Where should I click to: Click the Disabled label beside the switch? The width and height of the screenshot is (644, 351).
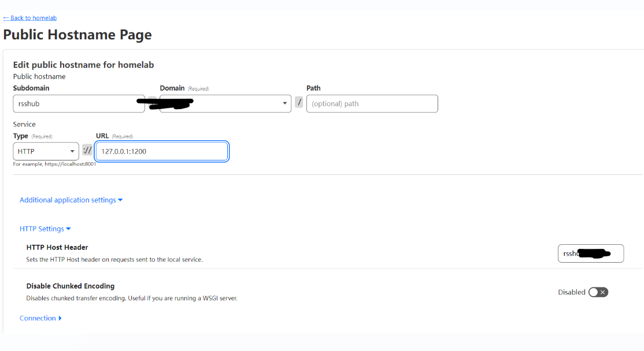[571, 292]
